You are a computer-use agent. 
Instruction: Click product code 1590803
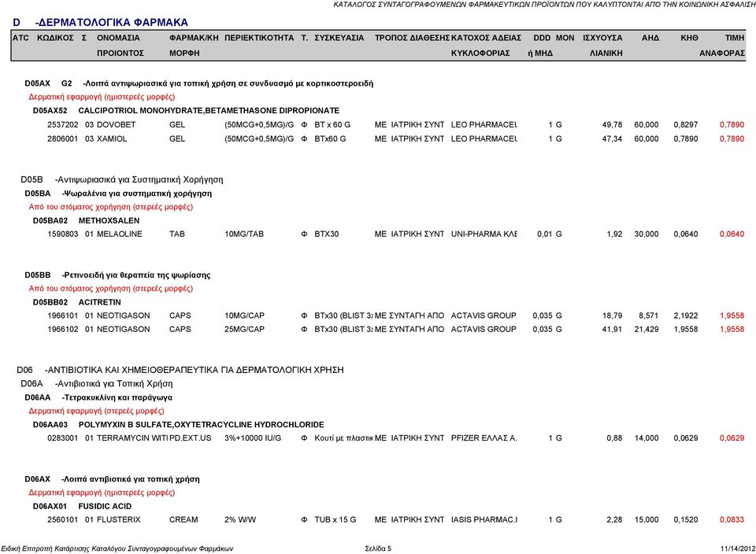coord(63,235)
